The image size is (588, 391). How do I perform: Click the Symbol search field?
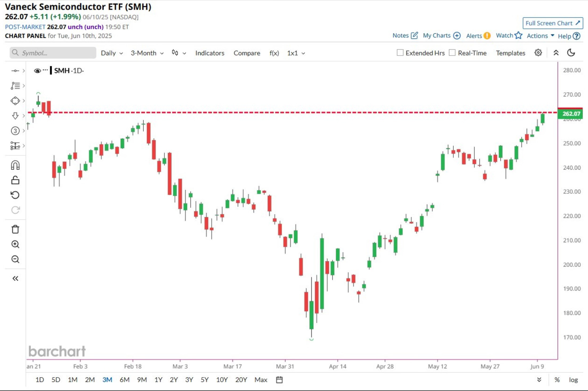click(x=53, y=53)
